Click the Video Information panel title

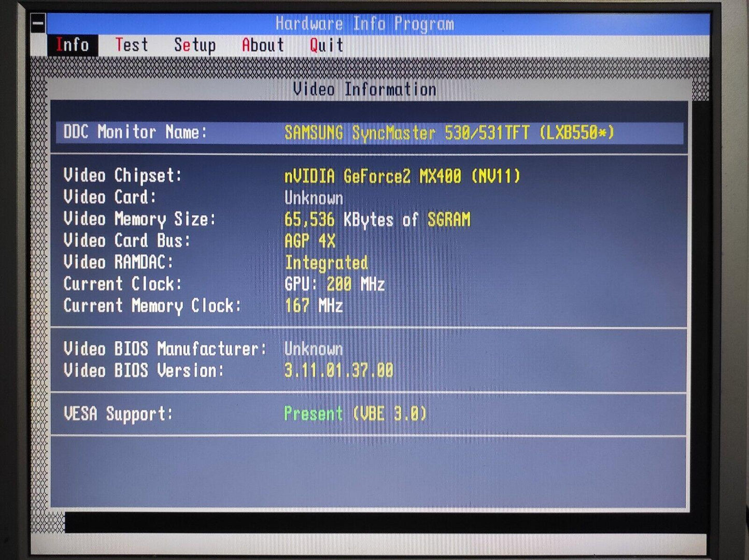364,89
